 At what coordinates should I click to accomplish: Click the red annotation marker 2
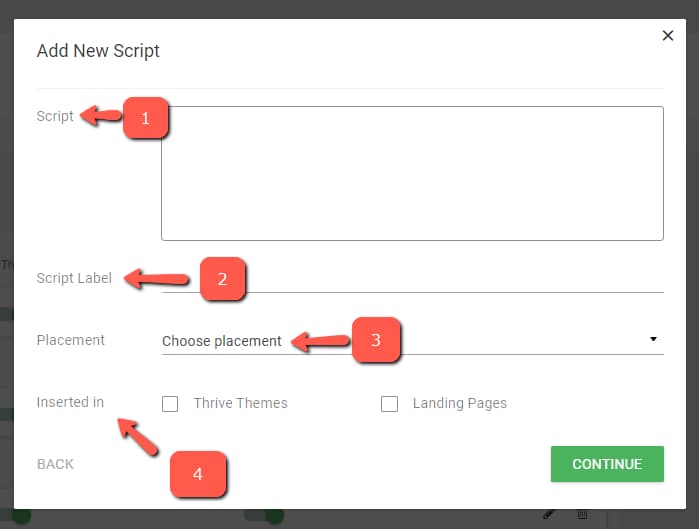(x=223, y=279)
